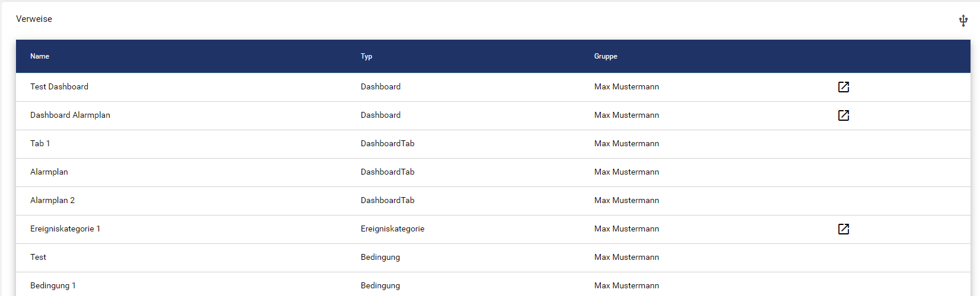Select the Bedingung 1 row name
The image size is (980, 296).
coord(53,285)
